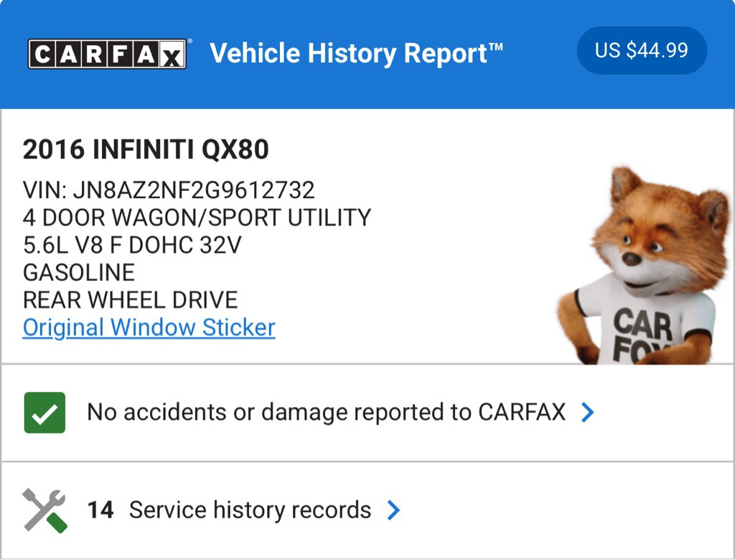Click the green checkmark icon
735x560 pixels.
click(x=45, y=413)
